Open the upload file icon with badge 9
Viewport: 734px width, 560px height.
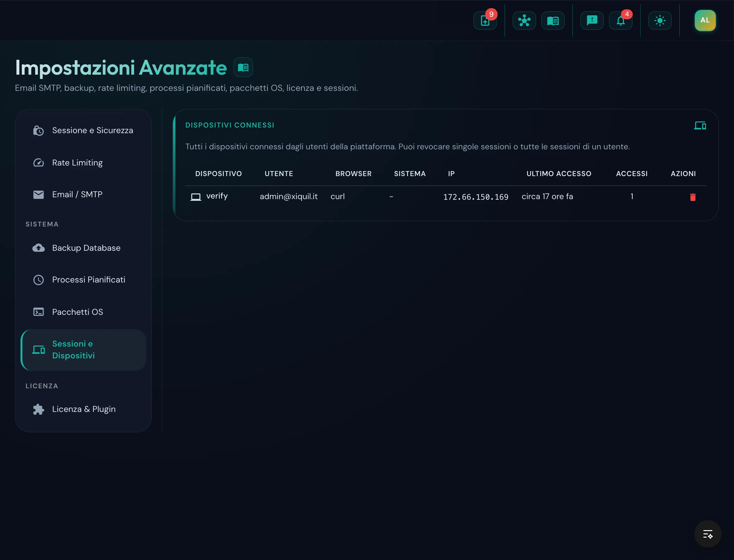click(x=485, y=21)
